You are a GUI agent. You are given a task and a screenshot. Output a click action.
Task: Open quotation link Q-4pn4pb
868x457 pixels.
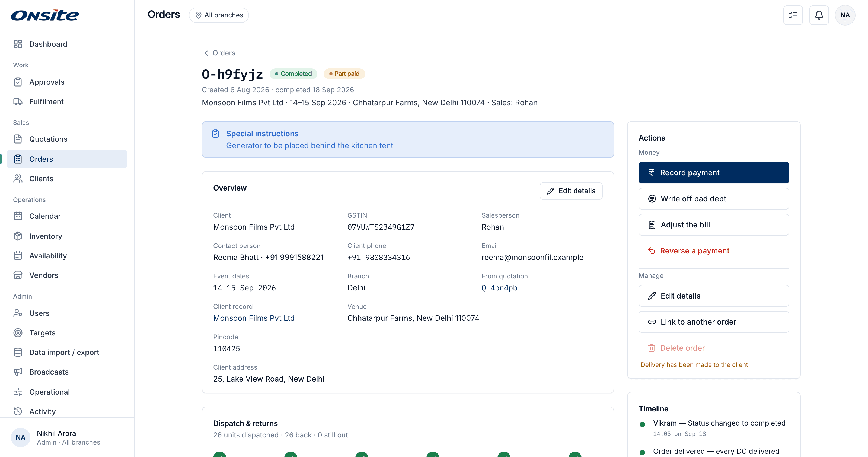499,288
